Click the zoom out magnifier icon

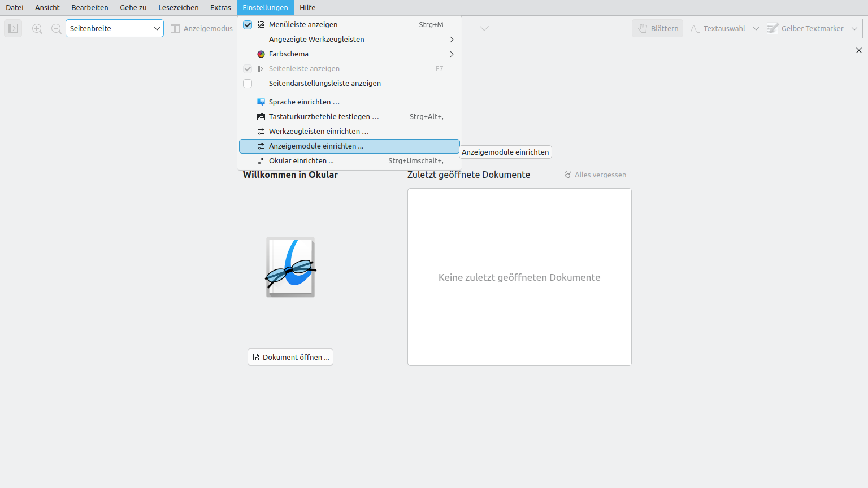click(x=57, y=28)
